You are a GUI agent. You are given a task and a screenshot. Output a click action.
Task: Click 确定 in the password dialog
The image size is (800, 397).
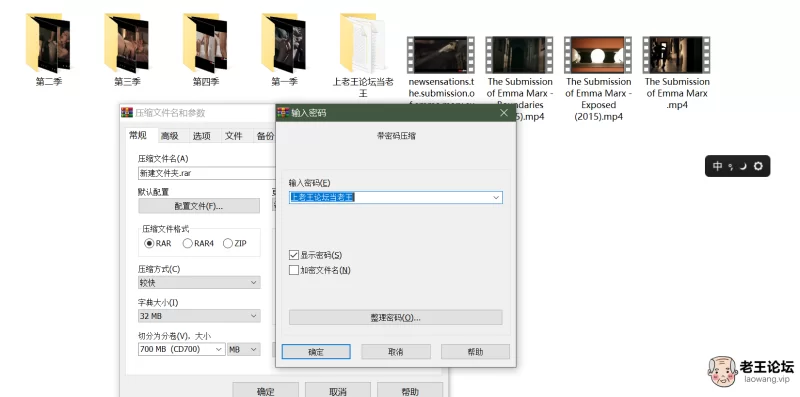point(316,352)
